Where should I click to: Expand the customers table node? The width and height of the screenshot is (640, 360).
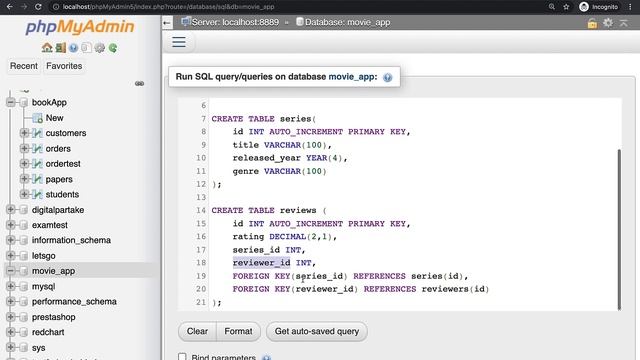24,133
